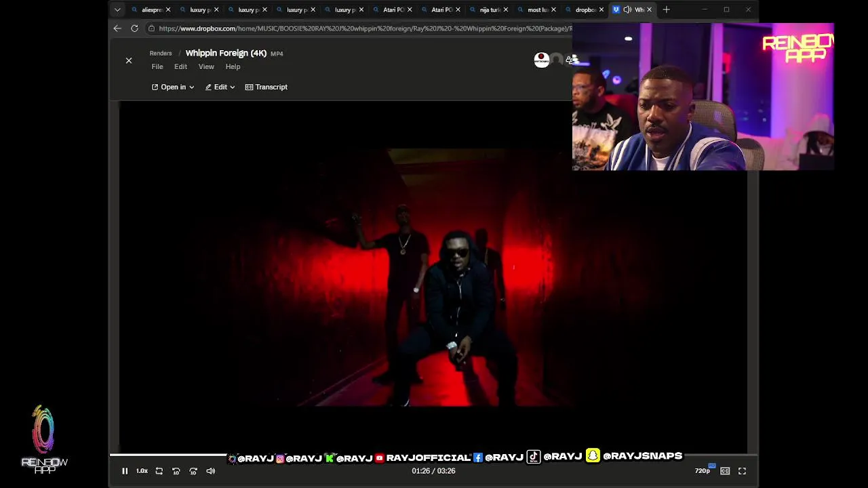Skip forward 10 seconds
Screen dimensions: 868x488
click(x=193, y=471)
